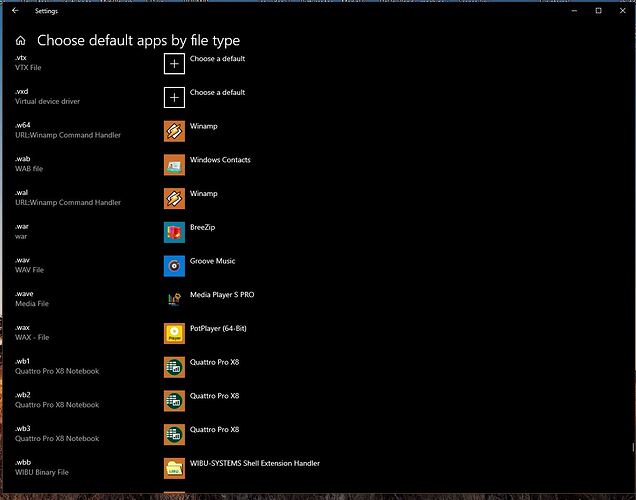Change Quattro Pro X8 label for .wb1

tap(215, 362)
